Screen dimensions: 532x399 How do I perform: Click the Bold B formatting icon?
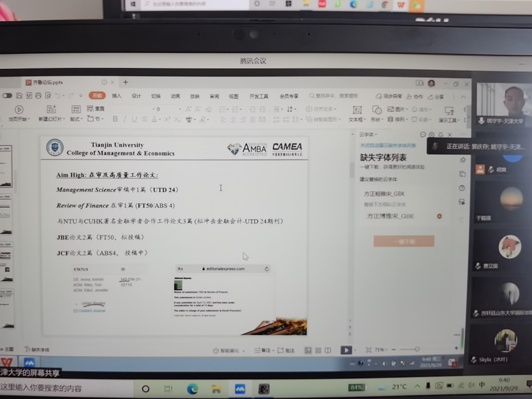pos(115,119)
